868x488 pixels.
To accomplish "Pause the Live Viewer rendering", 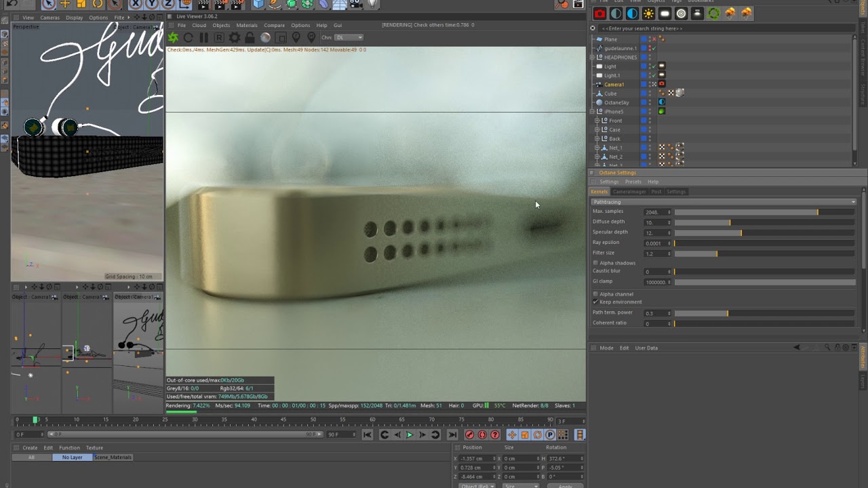I will pyautogui.click(x=203, y=38).
